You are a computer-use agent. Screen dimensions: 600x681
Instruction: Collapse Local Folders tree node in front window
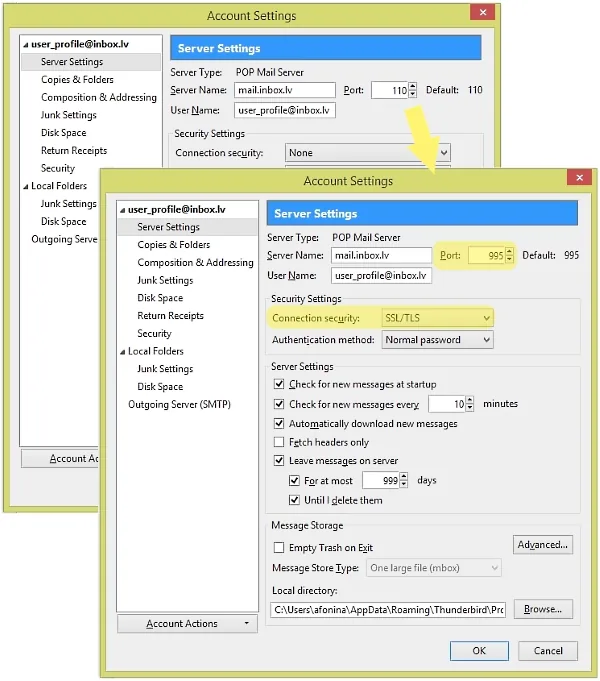tap(123, 352)
